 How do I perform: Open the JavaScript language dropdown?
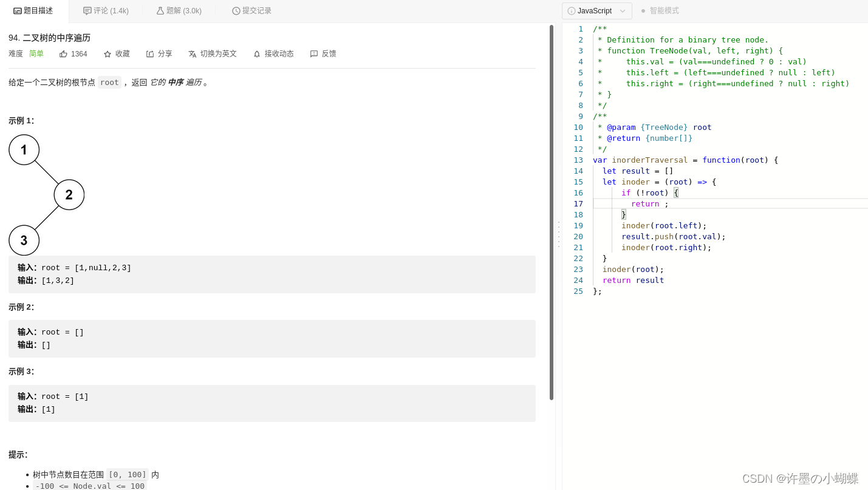tap(621, 10)
